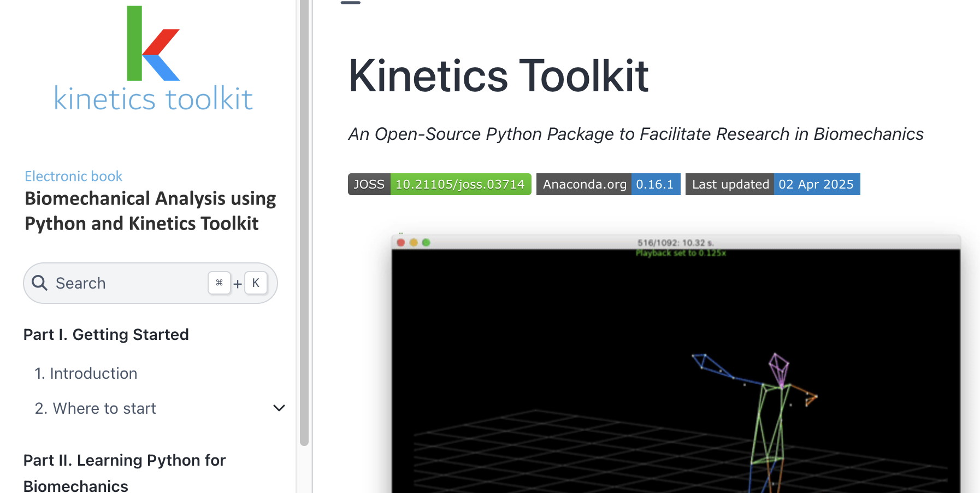The height and width of the screenshot is (493, 980).
Task: Click the green zoom button on the video window
Action: pos(427,241)
